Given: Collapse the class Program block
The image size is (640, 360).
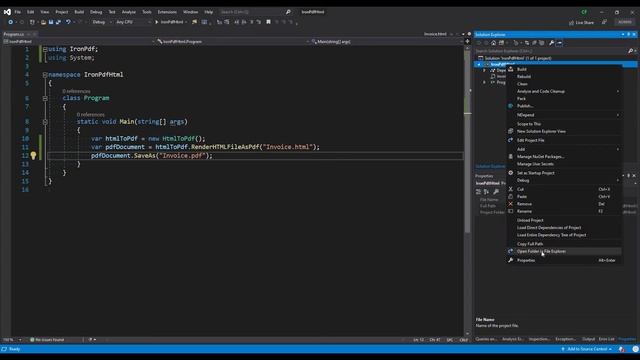Looking at the screenshot, I should tap(45, 98).
